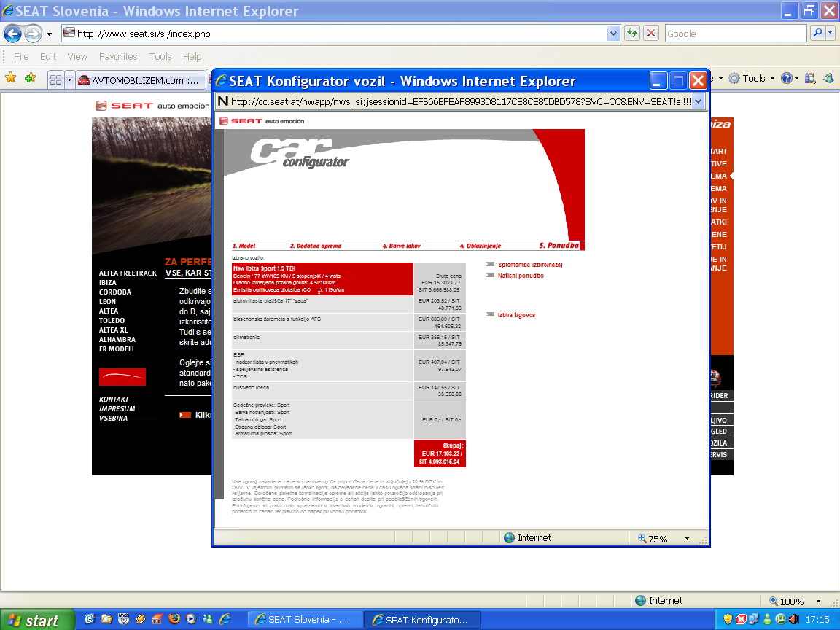Click the yellow security shield tray icon

728,619
